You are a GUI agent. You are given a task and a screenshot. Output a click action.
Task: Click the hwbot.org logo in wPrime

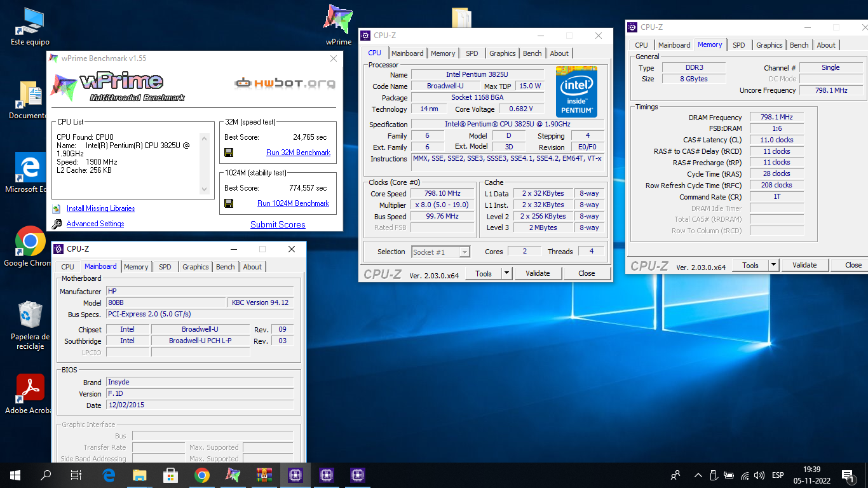(x=285, y=83)
